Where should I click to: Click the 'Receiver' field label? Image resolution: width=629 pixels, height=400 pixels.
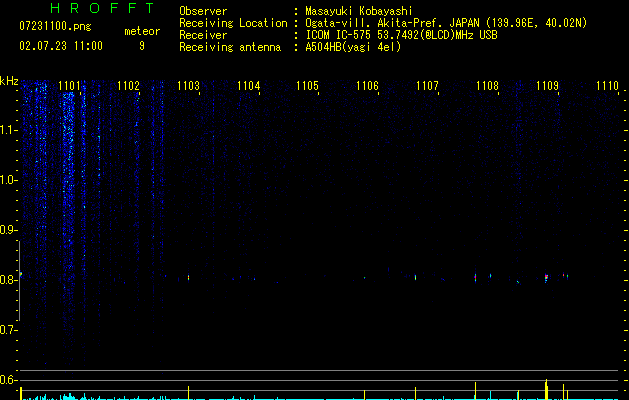[x=203, y=35]
